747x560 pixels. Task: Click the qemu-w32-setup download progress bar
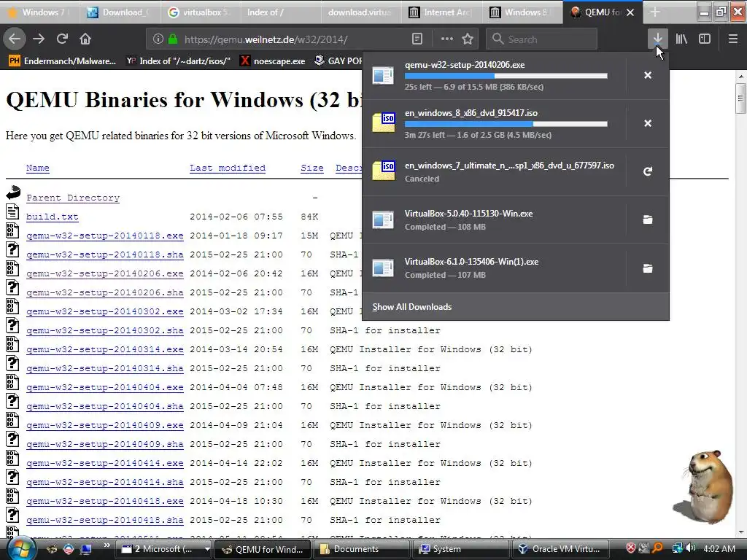pyautogui.click(x=506, y=76)
